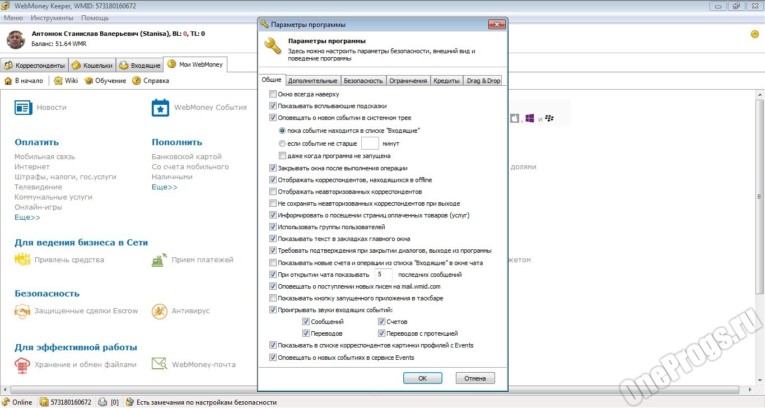Select радио 'пока событие находится в списке Входящие'
The height and width of the screenshot is (408, 765).
click(x=282, y=131)
